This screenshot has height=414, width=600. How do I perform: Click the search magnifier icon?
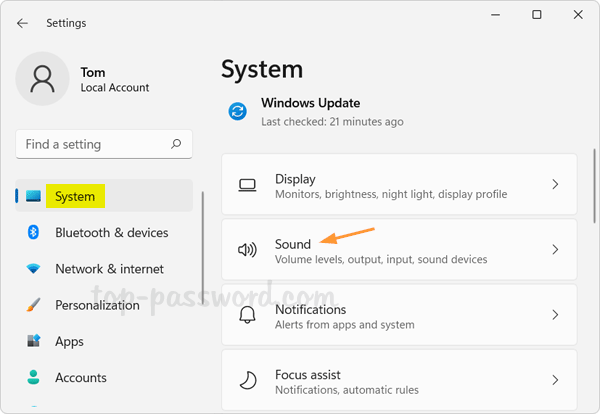coord(176,144)
